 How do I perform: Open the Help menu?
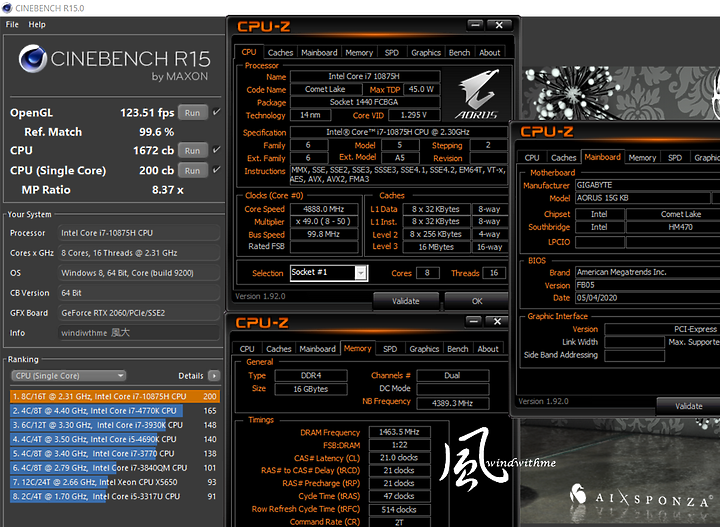[x=37, y=24]
